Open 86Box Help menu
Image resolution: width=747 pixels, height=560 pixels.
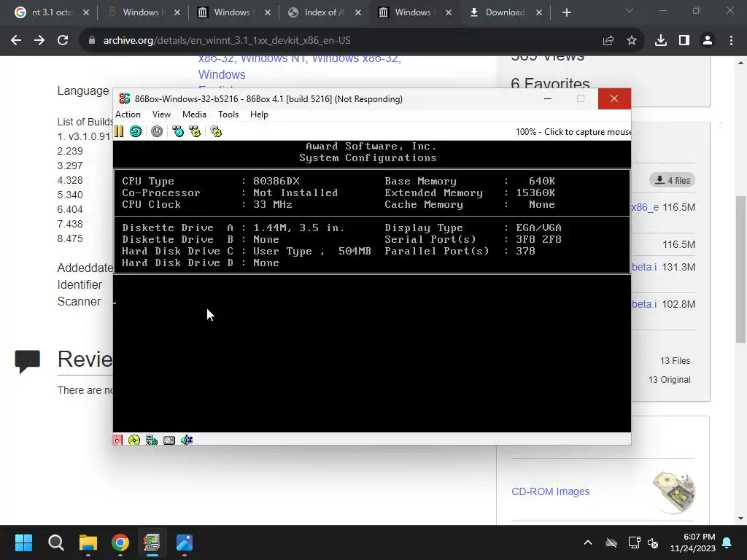click(x=259, y=114)
